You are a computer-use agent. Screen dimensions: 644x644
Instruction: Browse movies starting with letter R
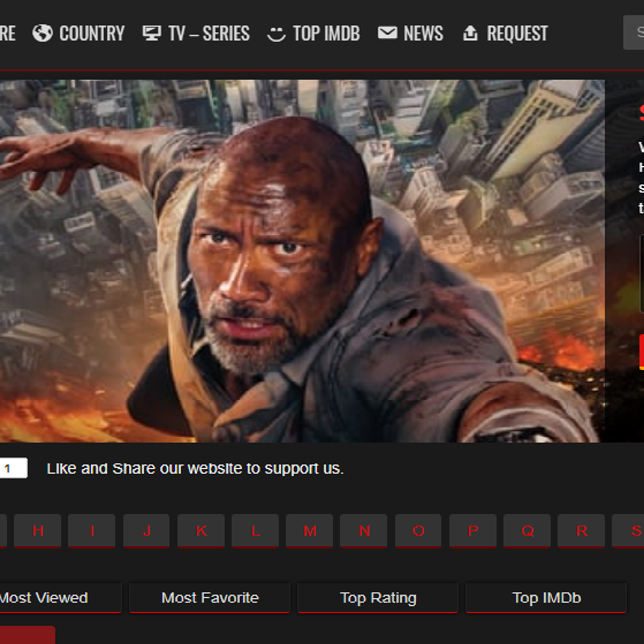coord(582,531)
